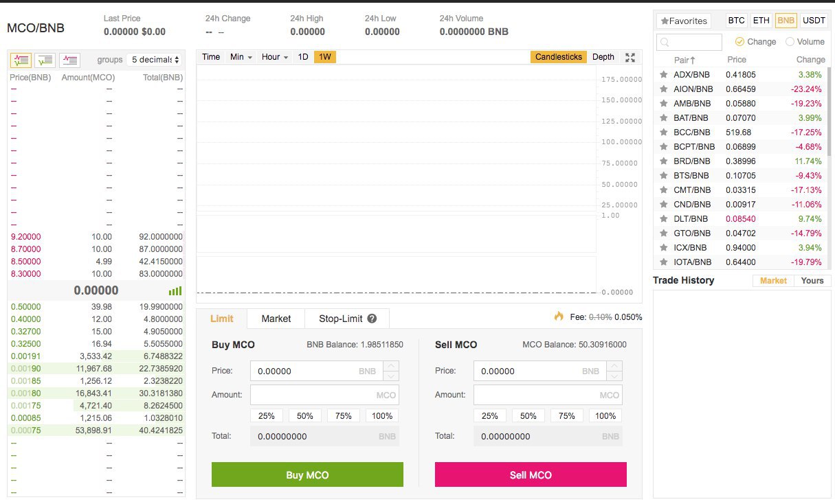
Task: Select the 1D chart interval
Action: pos(303,57)
